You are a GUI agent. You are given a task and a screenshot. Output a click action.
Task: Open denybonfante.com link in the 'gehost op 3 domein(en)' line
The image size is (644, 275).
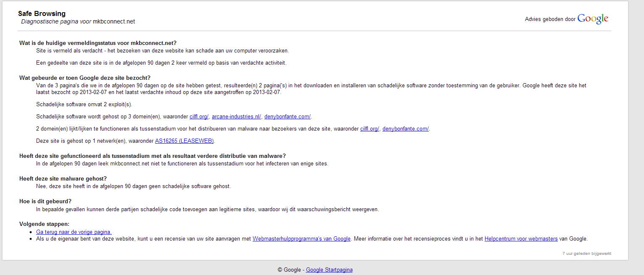click(x=288, y=116)
